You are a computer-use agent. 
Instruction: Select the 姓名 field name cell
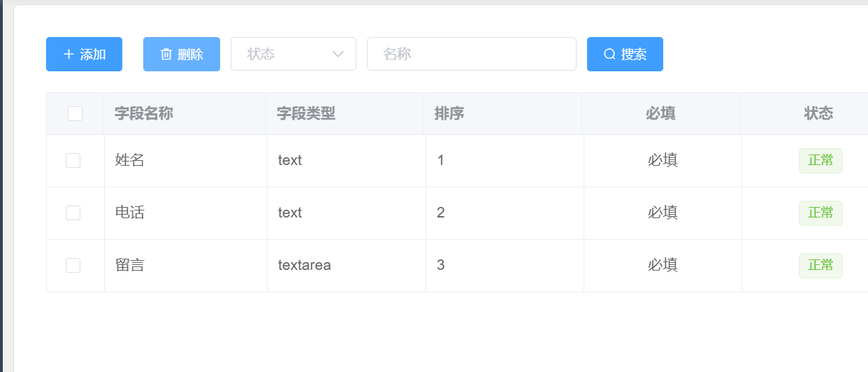130,161
